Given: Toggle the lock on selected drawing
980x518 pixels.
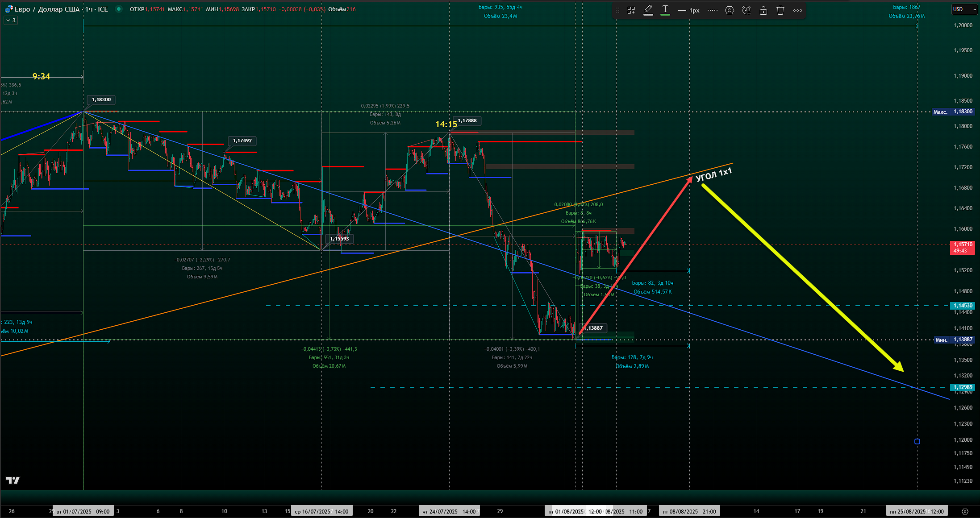Looking at the screenshot, I should coord(763,10).
